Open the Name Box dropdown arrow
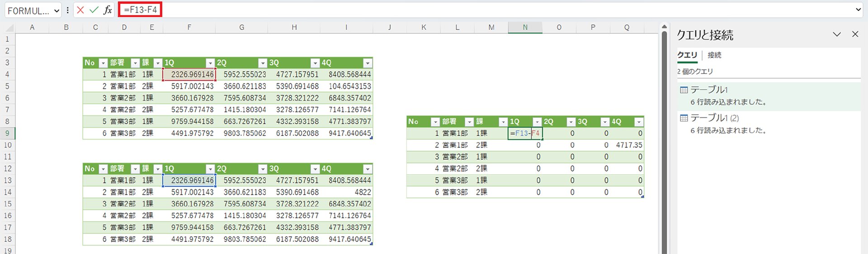Viewport: 868px width, 254px height. pos(57,11)
